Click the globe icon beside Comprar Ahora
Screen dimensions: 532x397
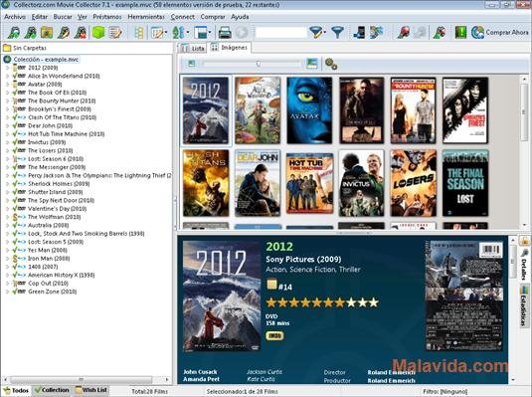coord(477,33)
